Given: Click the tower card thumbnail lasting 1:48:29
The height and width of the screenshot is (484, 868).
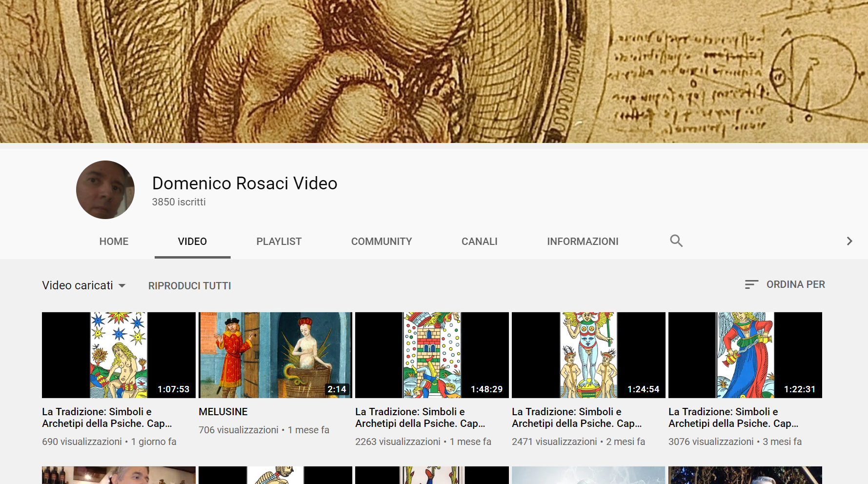Looking at the screenshot, I should point(432,355).
